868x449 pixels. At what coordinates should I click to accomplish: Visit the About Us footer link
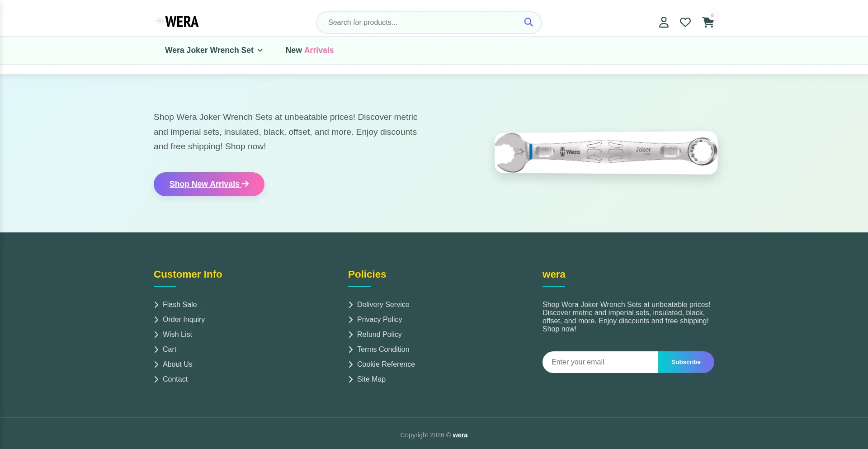point(177,364)
